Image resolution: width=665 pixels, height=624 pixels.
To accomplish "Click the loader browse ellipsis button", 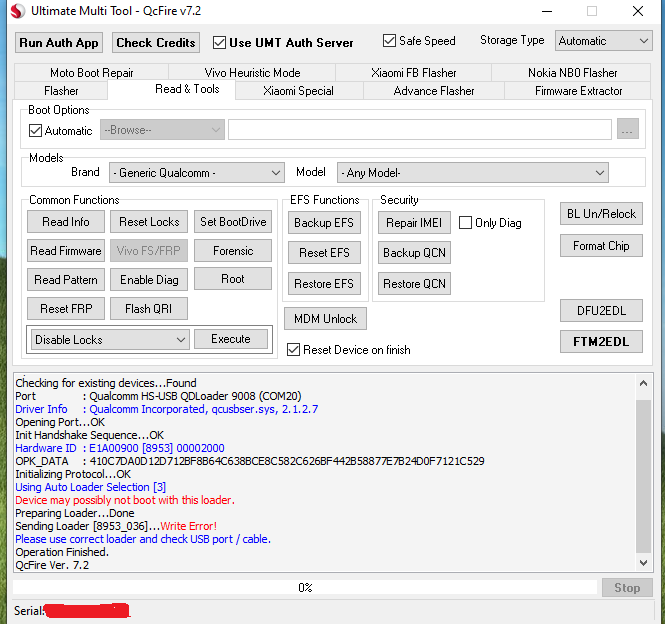I will [628, 129].
